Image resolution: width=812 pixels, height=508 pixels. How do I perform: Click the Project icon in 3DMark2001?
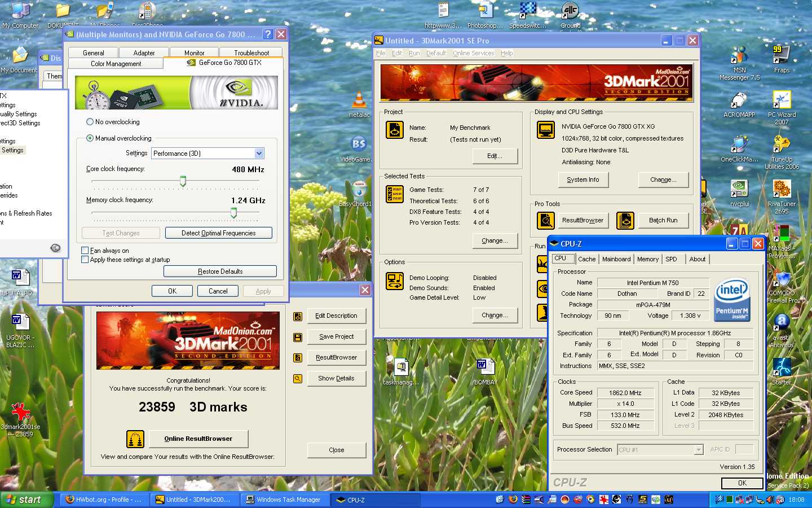pos(395,129)
